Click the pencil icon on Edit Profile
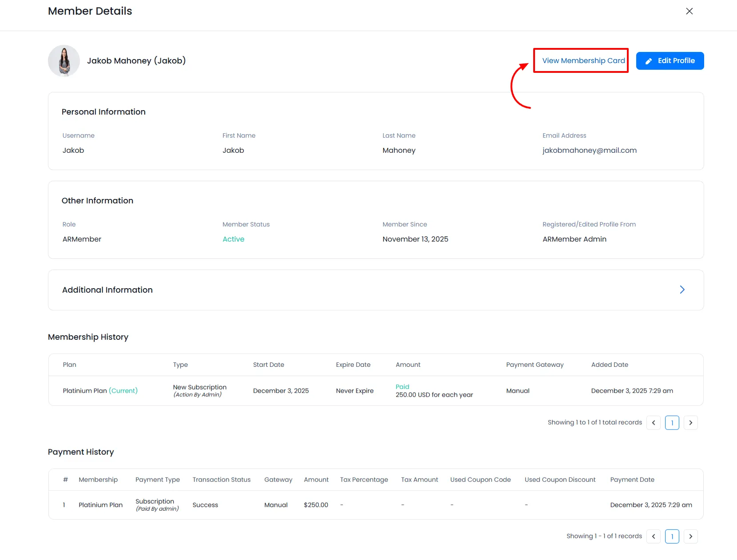The image size is (737, 560). click(x=649, y=61)
